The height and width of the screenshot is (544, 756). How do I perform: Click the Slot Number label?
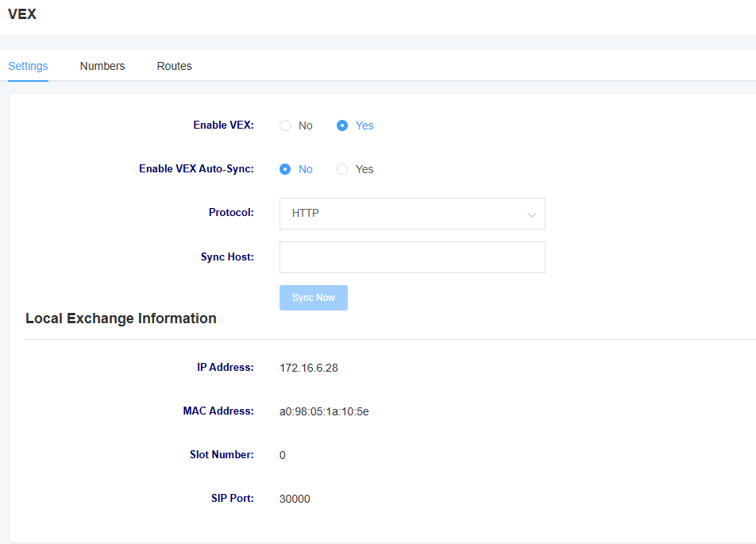[222, 454]
